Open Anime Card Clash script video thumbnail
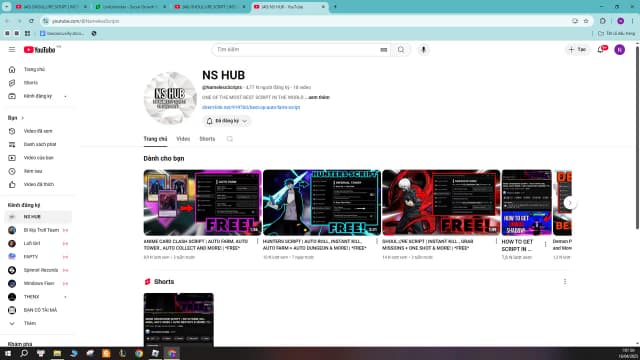This screenshot has height=360, width=640. point(202,203)
